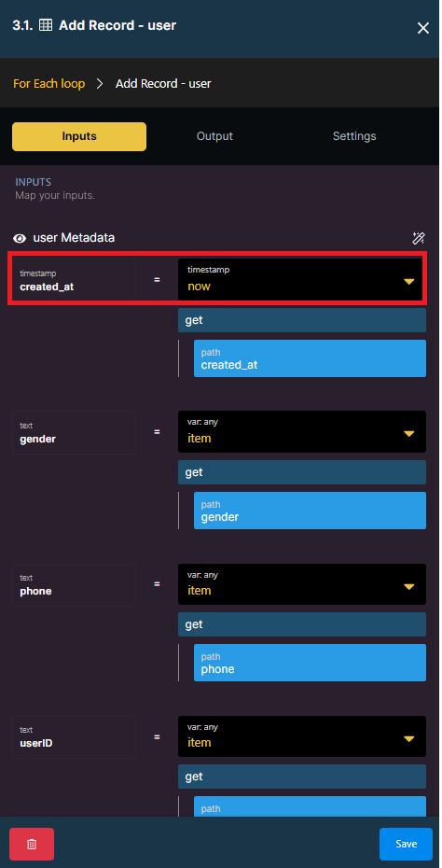Delete the step with trash button

pos(32,844)
